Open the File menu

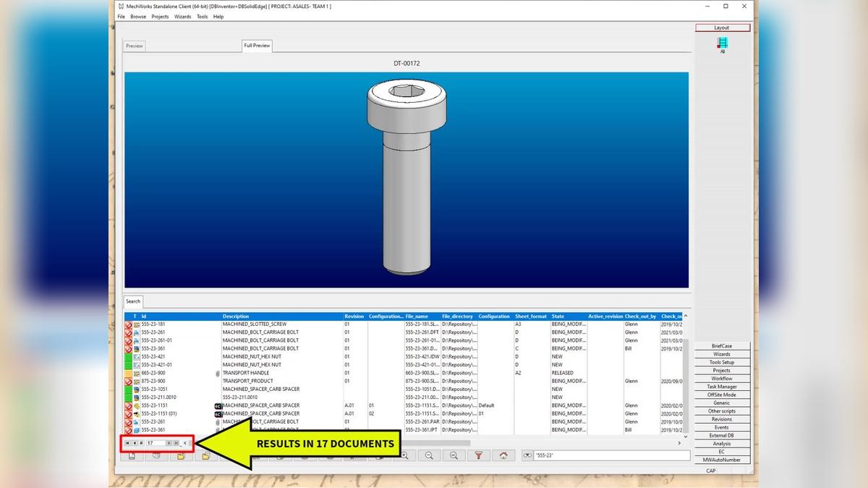[122, 17]
